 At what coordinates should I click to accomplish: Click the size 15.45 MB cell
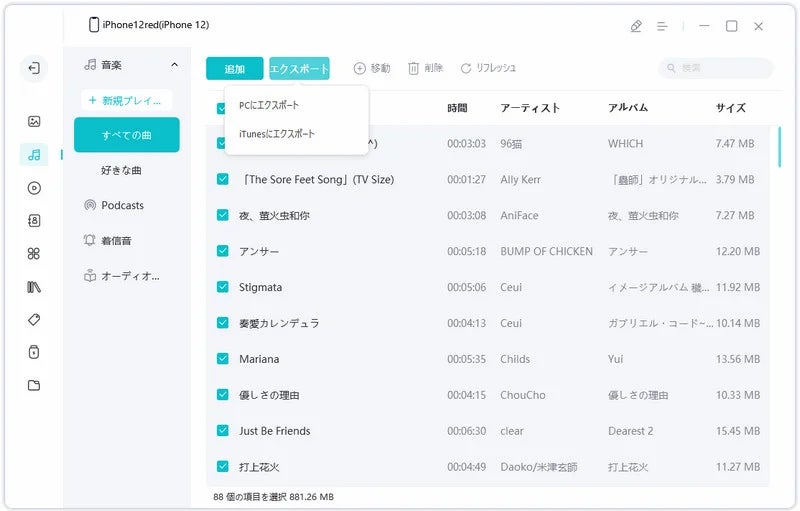tap(738, 431)
